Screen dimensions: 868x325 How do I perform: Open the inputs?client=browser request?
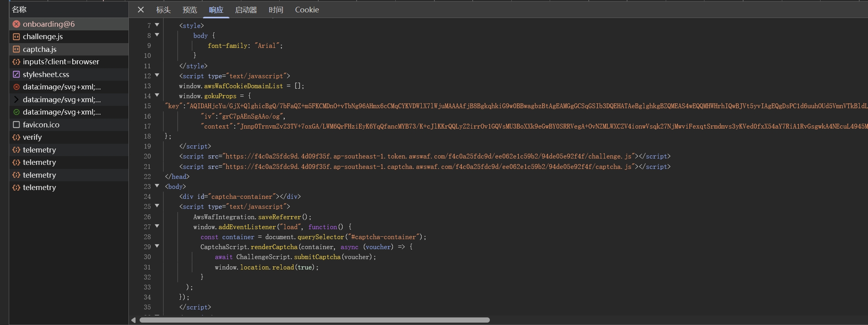pos(69,62)
